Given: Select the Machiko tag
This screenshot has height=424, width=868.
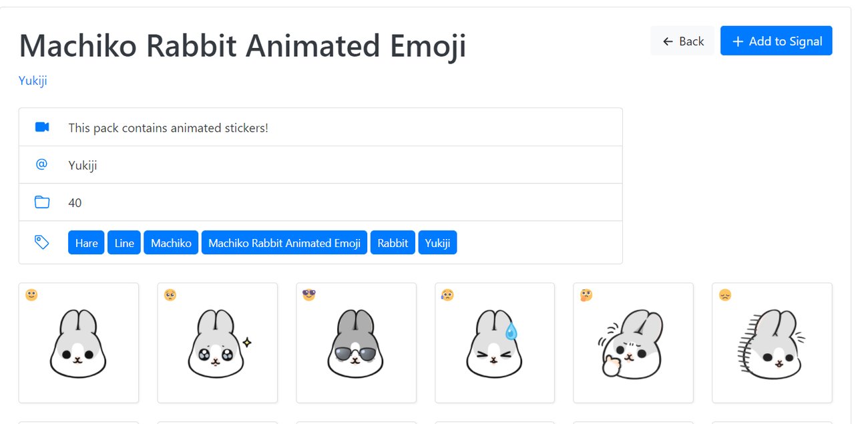Looking at the screenshot, I should click(x=171, y=243).
